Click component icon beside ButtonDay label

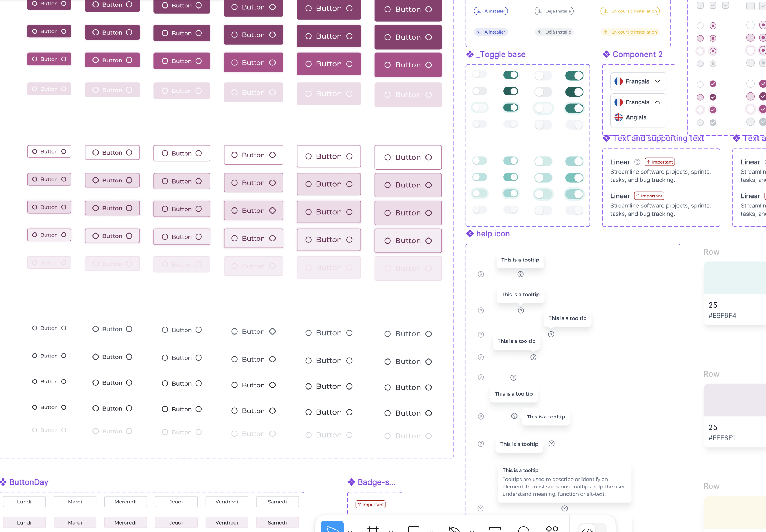pyautogui.click(x=3, y=482)
